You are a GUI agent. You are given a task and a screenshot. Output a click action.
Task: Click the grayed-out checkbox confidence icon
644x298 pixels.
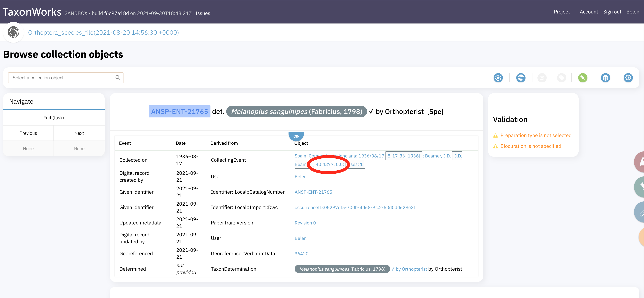542,78
